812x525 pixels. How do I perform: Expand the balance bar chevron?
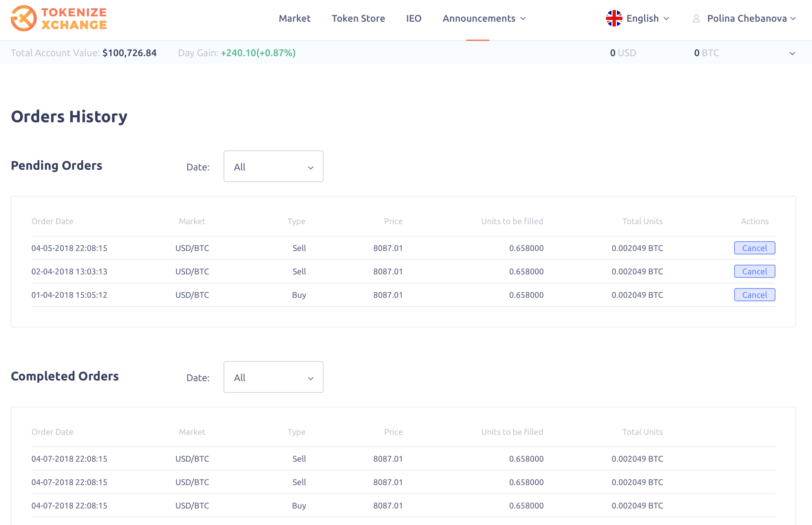click(792, 53)
